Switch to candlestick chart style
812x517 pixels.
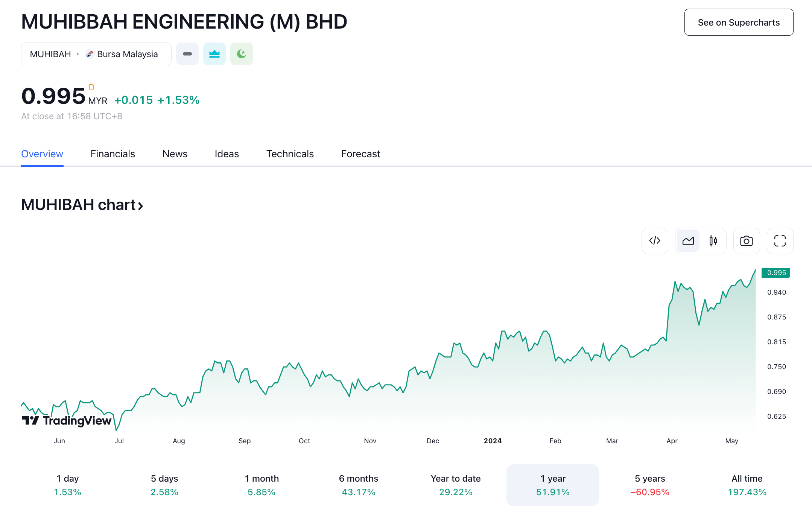713,241
